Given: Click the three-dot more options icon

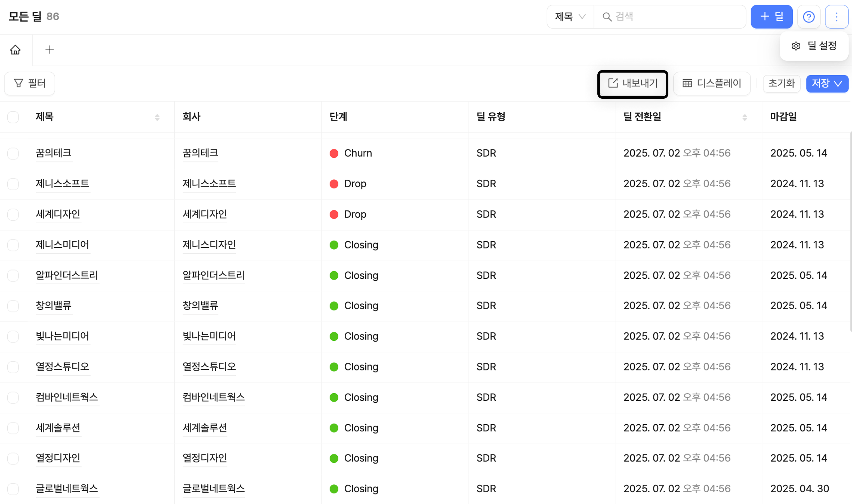Looking at the screenshot, I should coord(836,17).
